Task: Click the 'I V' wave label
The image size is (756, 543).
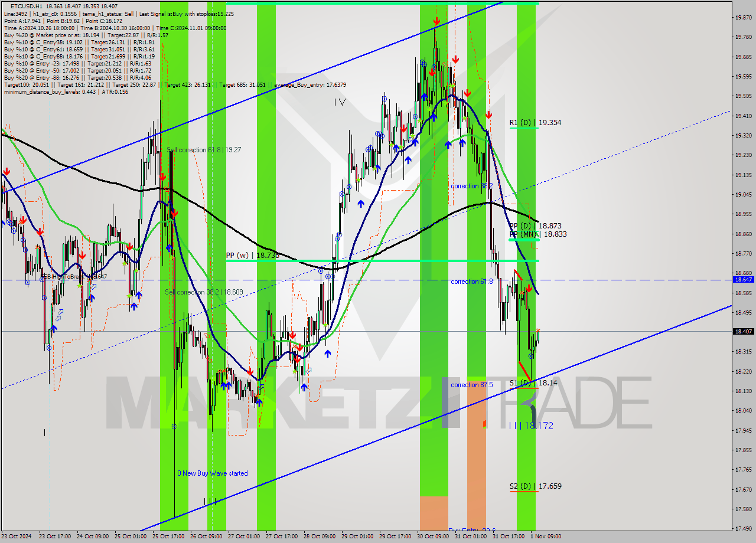Action: (x=340, y=102)
